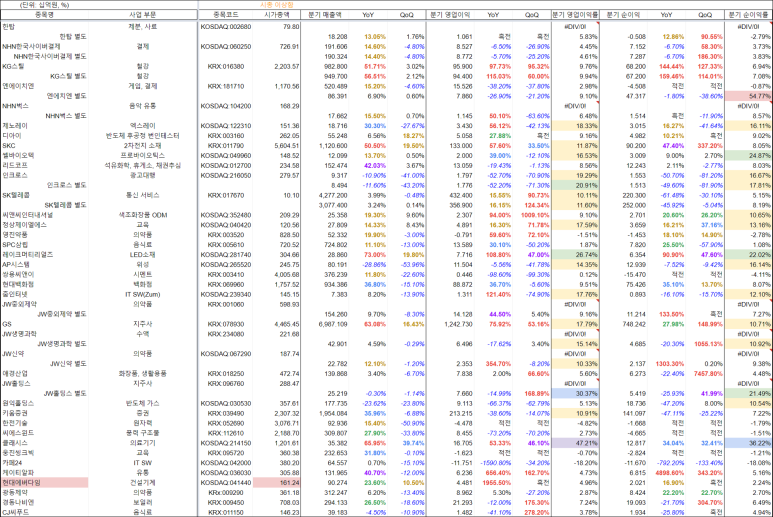Select the KG스틸 company name cell
This screenshot has width=773, height=517.
point(13,66)
